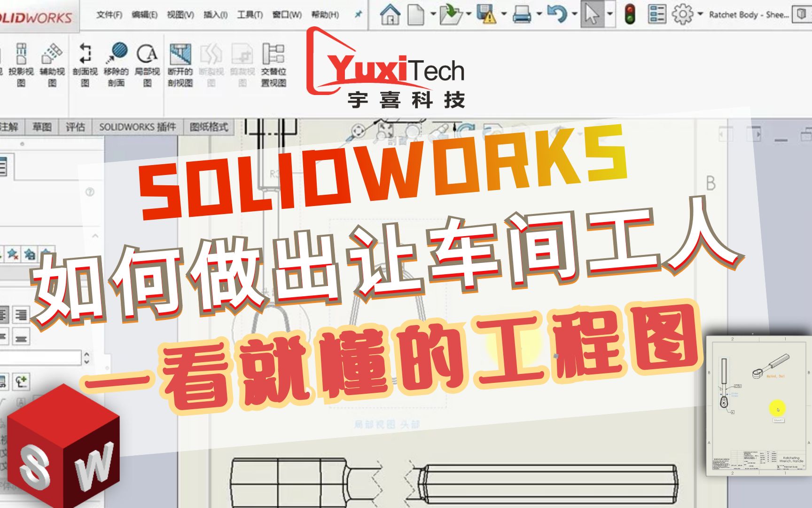Screen dimensions: 812x508
Task: Open the 编辑(E) menu
Action: pyautogui.click(x=144, y=15)
